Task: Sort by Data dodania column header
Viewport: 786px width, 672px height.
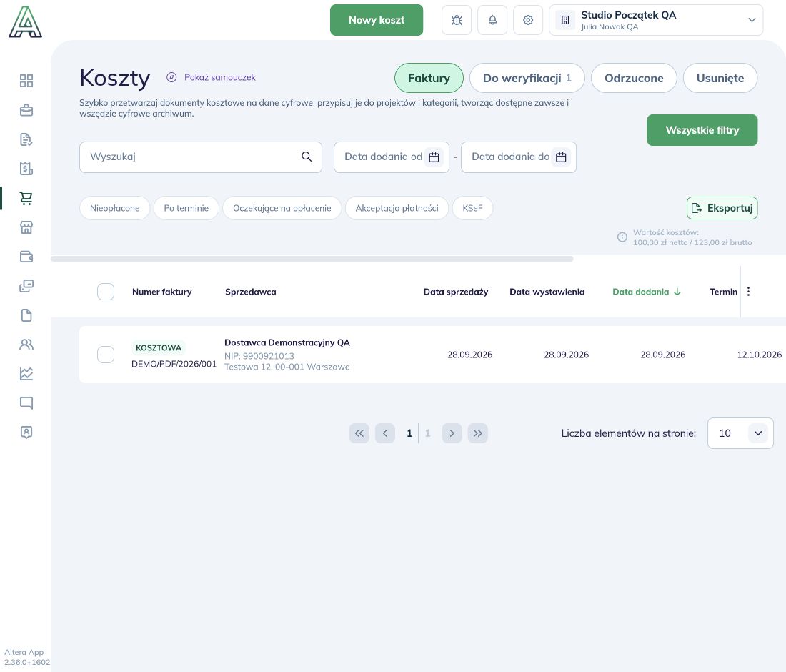Action: 647,292
